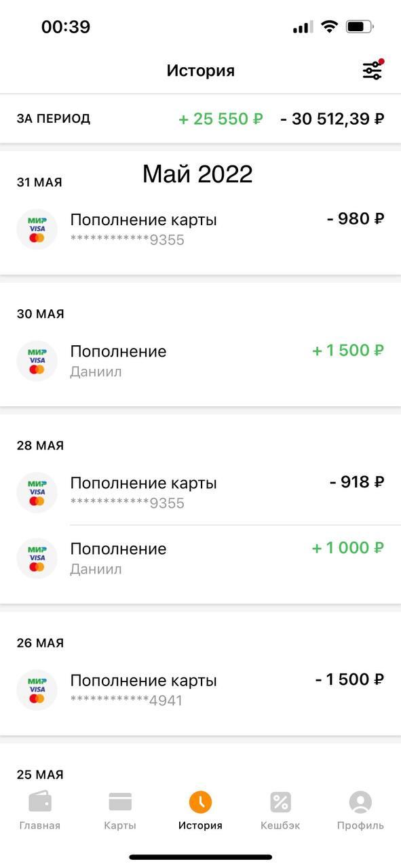Tap card logo of the +1 000 ₽ top-up
This screenshot has width=401, height=868.
pyautogui.click(x=37, y=558)
